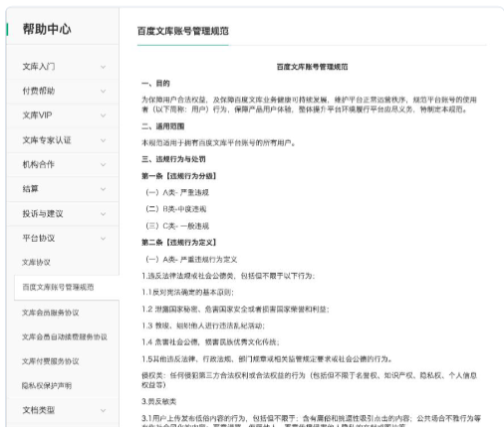Click the 1.2 泄露国家秘密 line
The width and height of the screenshot is (504, 433).
[x=235, y=310]
